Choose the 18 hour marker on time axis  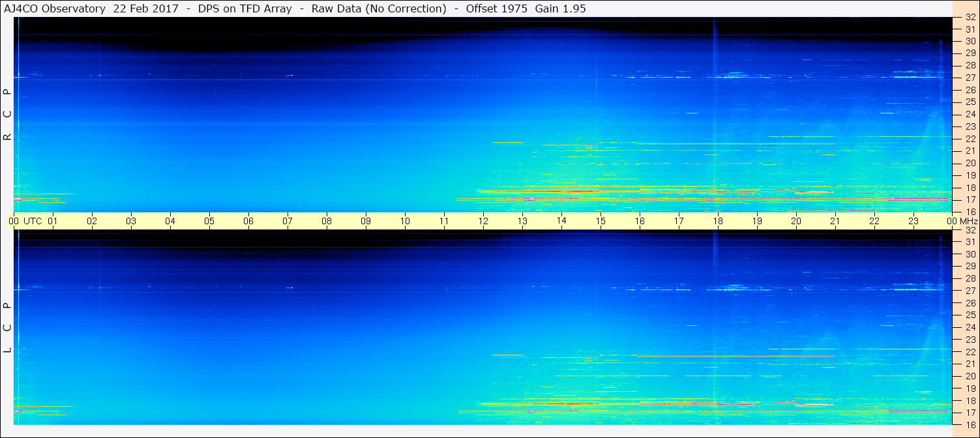click(718, 221)
